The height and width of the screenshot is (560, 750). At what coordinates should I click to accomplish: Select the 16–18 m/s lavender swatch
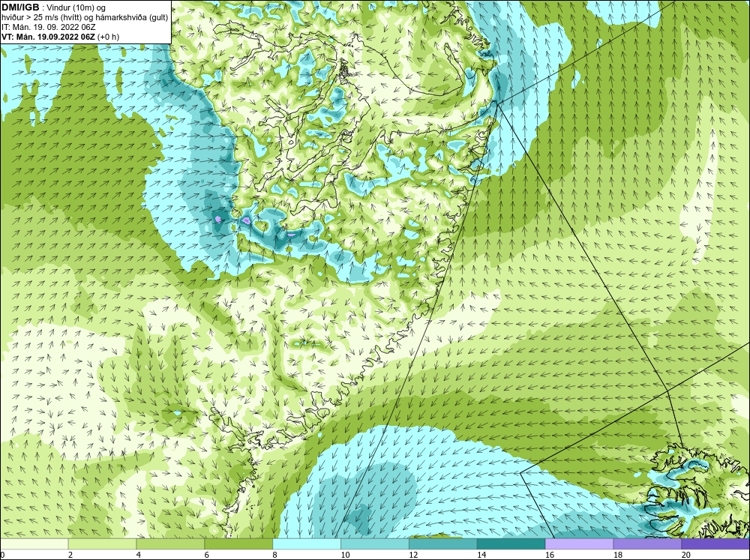[579, 544]
